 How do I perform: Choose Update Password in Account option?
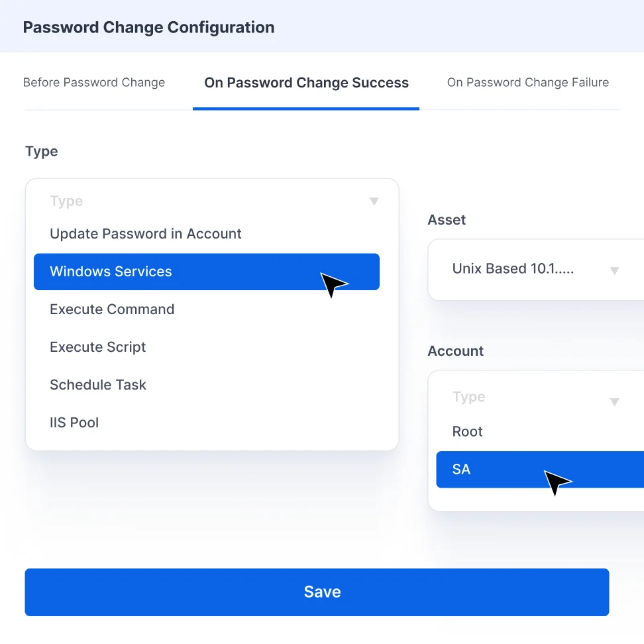click(146, 233)
